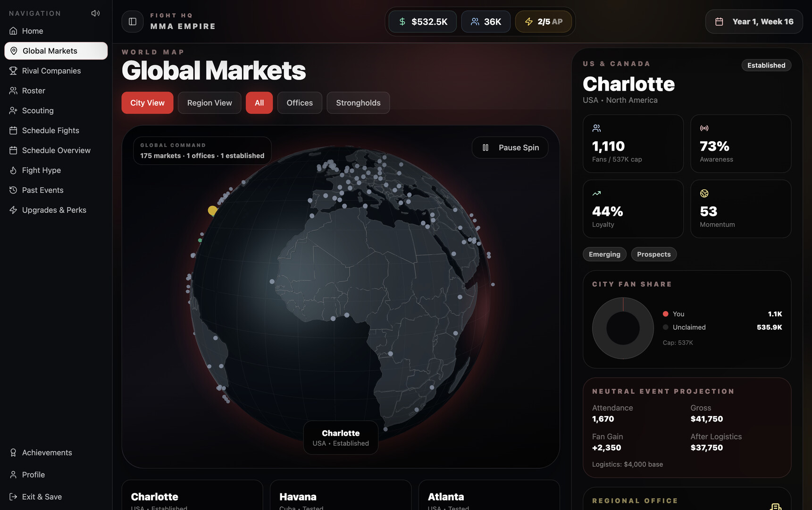Screen dimensions: 812x510
Task: Select the yellow Charlotte marker on globe
Action: tap(213, 211)
